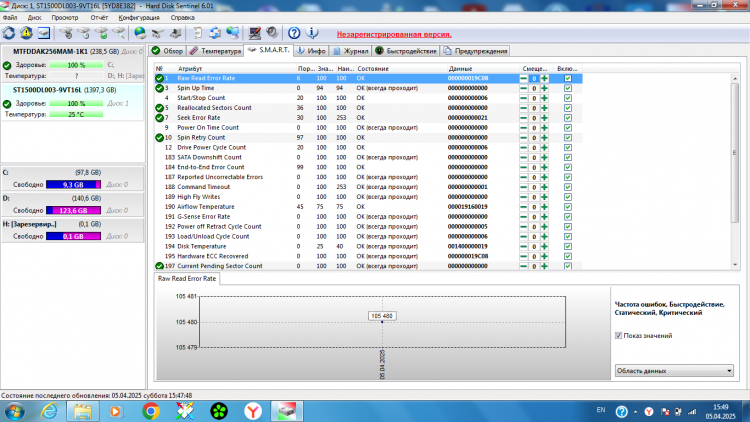Click the disk with magnifier surface test icon

(x=119, y=33)
